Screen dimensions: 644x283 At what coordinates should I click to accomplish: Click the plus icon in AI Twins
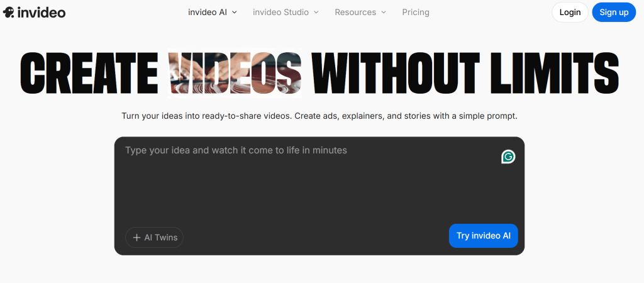point(136,238)
